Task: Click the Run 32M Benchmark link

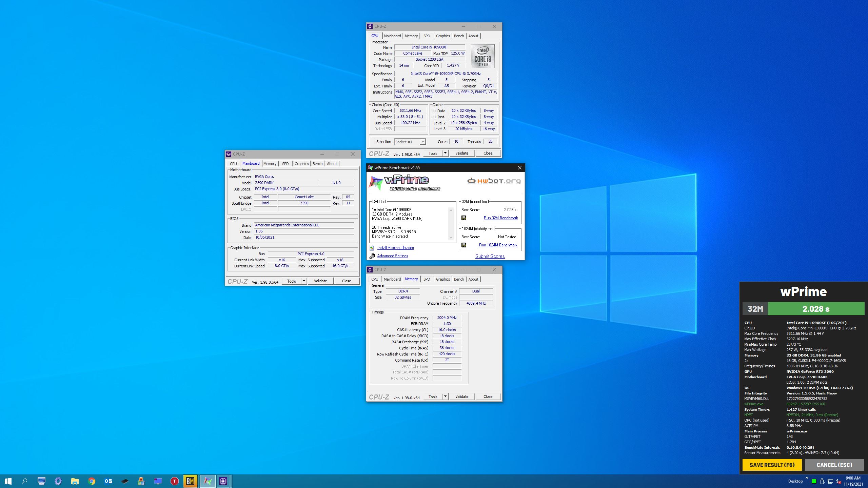Action: point(500,218)
